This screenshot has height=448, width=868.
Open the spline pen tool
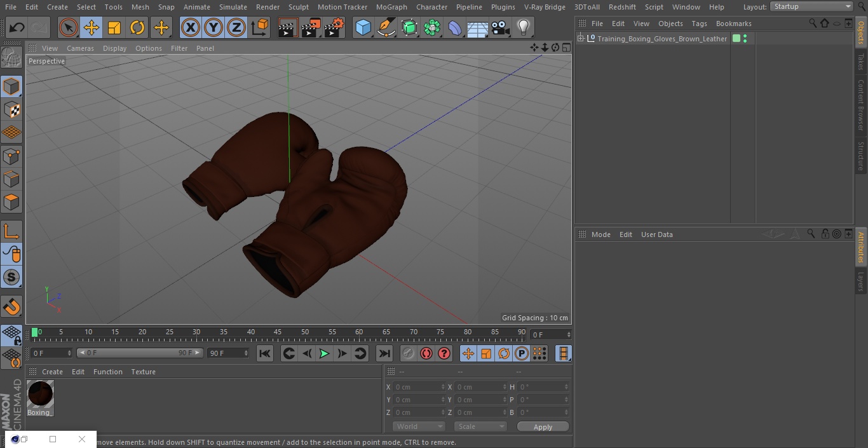pyautogui.click(x=386, y=27)
